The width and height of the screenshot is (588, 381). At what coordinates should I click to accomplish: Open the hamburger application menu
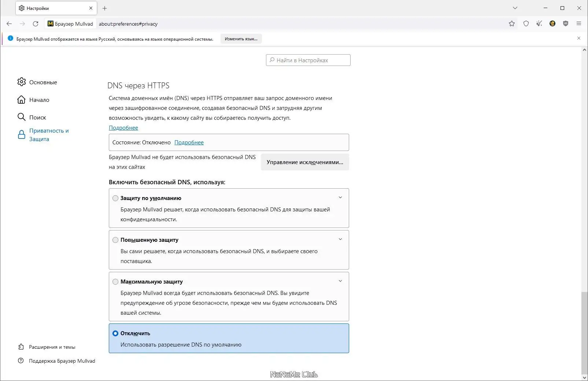(x=579, y=24)
